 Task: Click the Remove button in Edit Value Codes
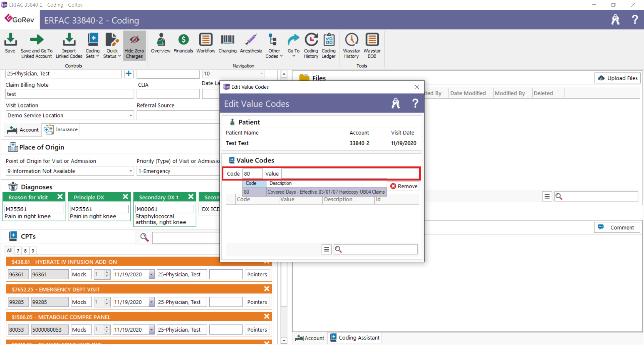[x=404, y=186]
